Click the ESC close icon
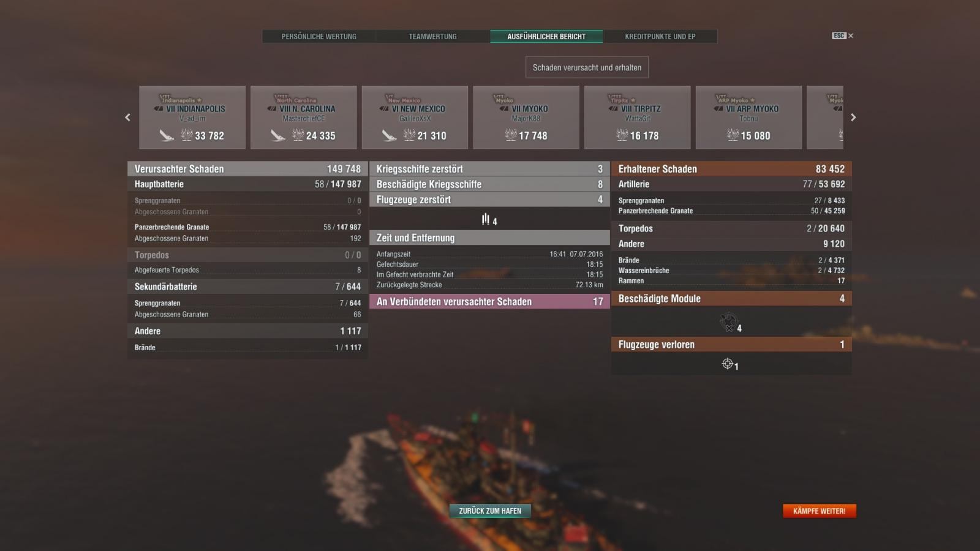The width and height of the screenshot is (980, 551). pos(843,36)
